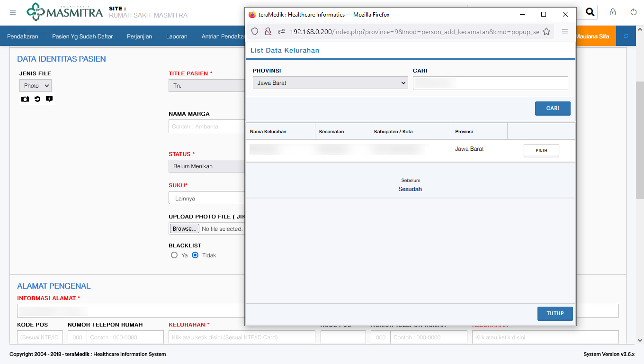The height and width of the screenshot is (364, 644).
Task: Click the CARI search text field
Action: 490,83
